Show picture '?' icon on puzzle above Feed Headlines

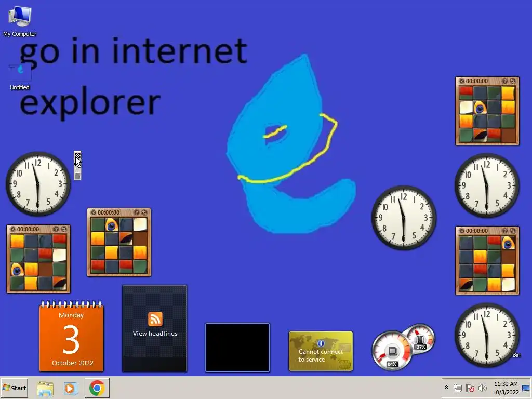pos(137,212)
